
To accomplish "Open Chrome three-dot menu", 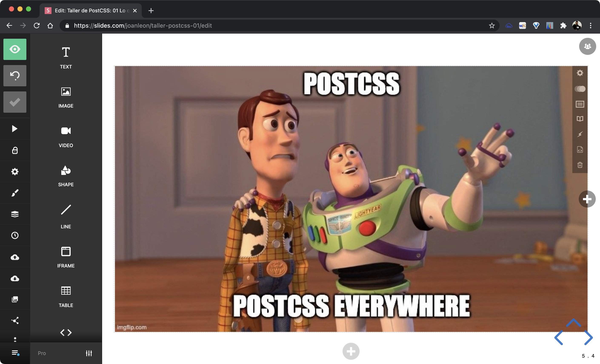I will (x=590, y=26).
